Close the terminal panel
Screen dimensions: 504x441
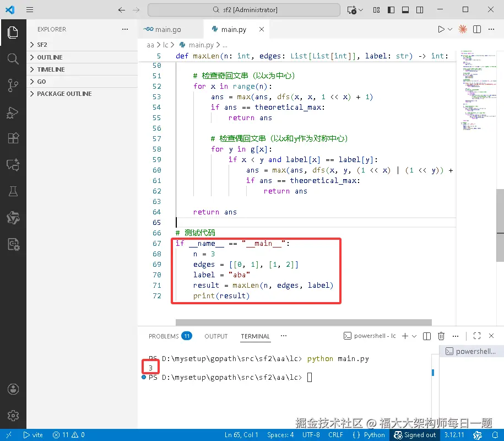point(491,336)
